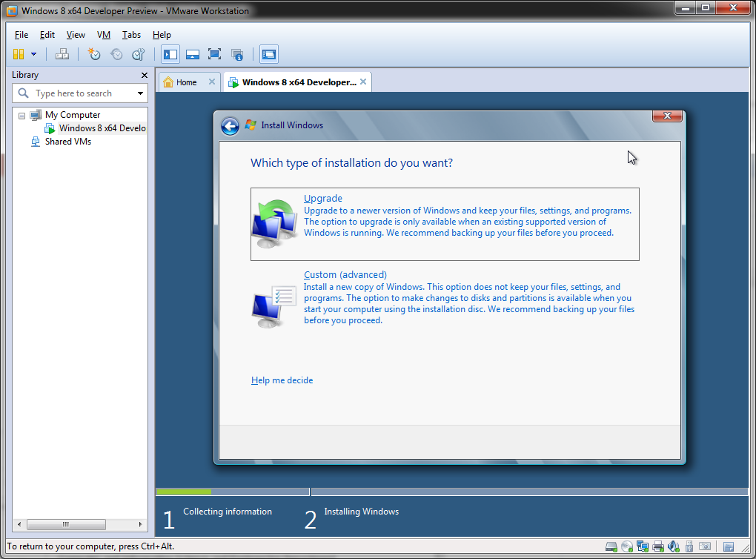The height and width of the screenshot is (559, 756).
Task: Click the CD/DVD drive status icon
Action: point(627,546)
